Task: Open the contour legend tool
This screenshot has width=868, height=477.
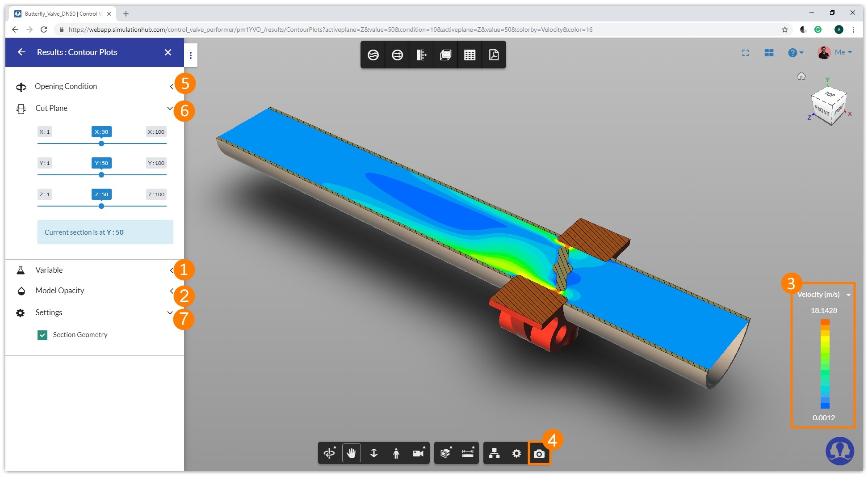Action: click(x=421, y=55)
